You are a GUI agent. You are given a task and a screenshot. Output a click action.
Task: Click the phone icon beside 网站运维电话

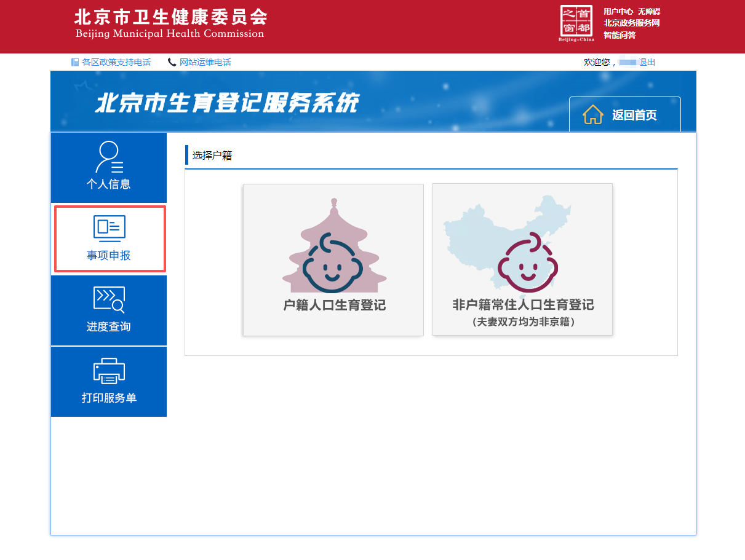pyautogui.click(x=172, y=61)
